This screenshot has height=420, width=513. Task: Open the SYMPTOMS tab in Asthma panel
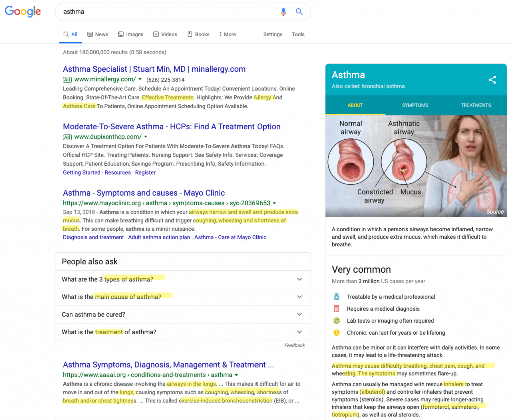point(415,105)
